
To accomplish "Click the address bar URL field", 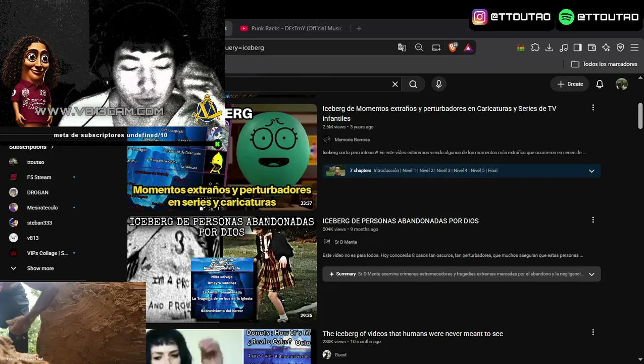I will click(308, 48).
